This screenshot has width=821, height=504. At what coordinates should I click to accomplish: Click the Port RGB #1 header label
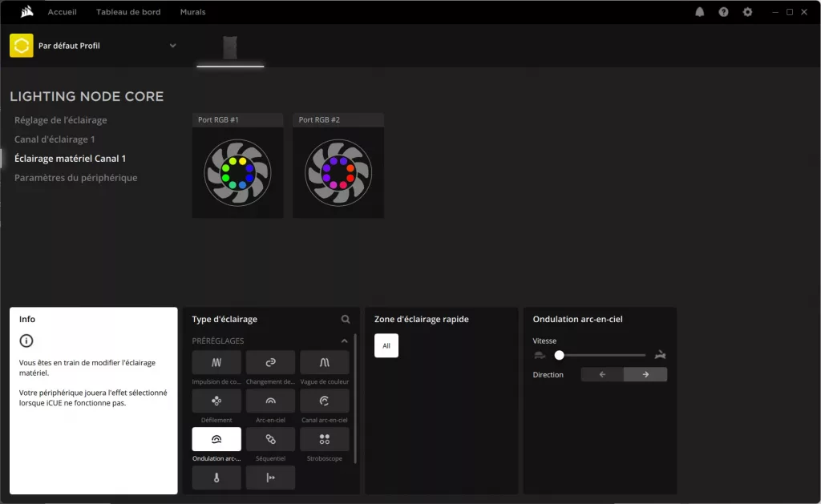(218, 120)
